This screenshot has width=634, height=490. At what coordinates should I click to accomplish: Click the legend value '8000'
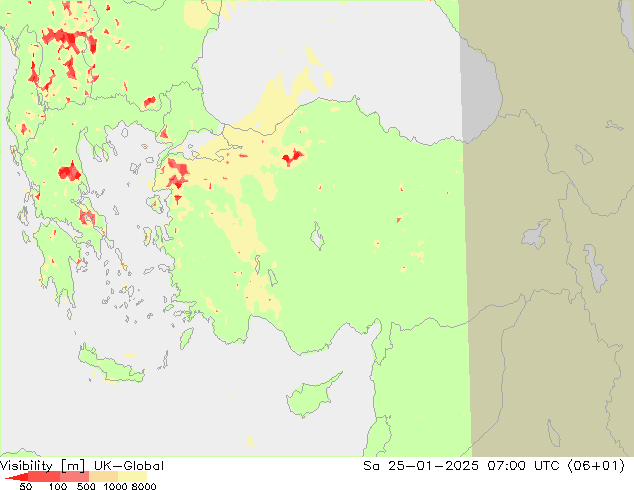(144, 486)
